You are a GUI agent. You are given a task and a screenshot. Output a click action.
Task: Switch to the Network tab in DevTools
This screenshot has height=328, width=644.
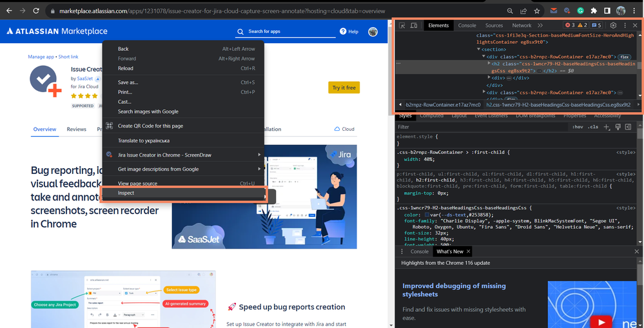[x=522, y=25]
